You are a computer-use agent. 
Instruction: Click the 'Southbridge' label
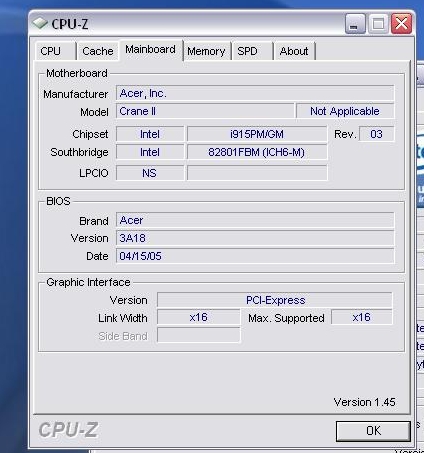pyautogui.click(x=79, y=152)
